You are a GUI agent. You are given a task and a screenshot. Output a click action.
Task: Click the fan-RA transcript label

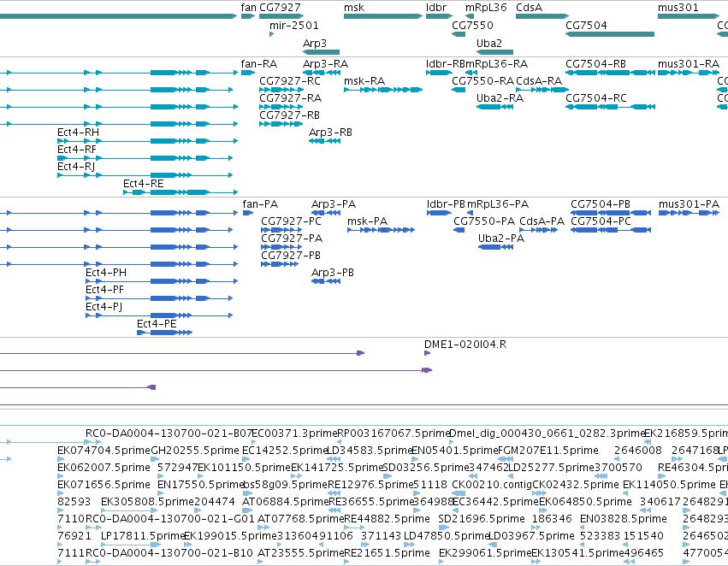(259, 63)
